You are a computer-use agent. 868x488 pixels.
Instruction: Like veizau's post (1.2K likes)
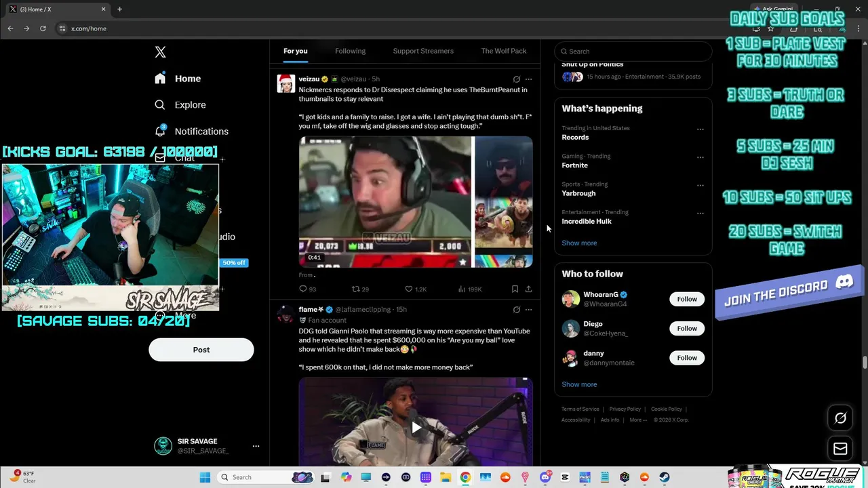click(416, 289)
